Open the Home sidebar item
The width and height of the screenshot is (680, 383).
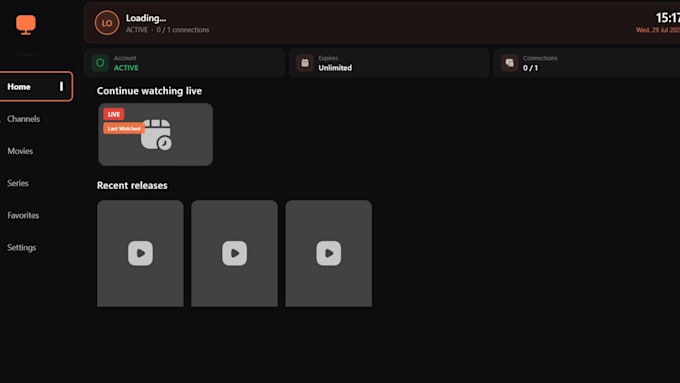pyautogui.click(x=36, y=86)
